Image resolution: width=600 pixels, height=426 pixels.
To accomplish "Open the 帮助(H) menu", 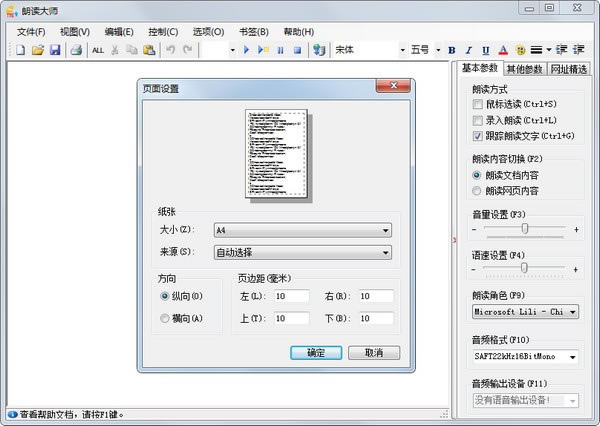I will click(x=299, y=32).
